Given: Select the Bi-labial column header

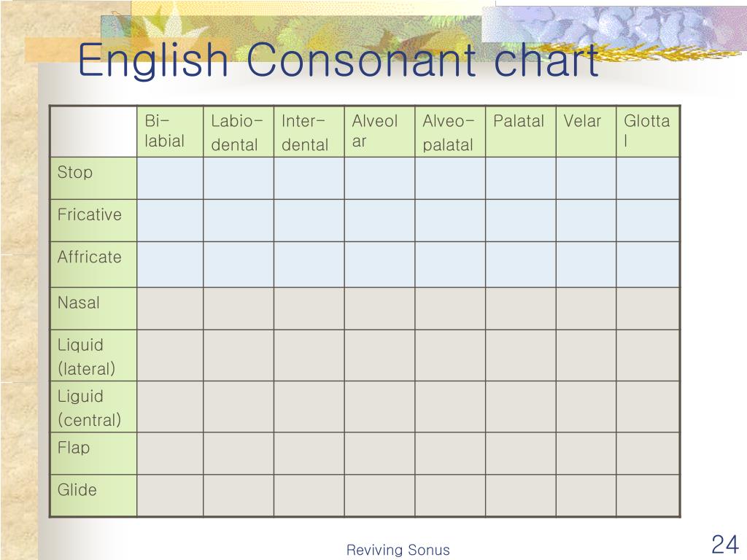Looking at the screenshot, I should [170, 131].
